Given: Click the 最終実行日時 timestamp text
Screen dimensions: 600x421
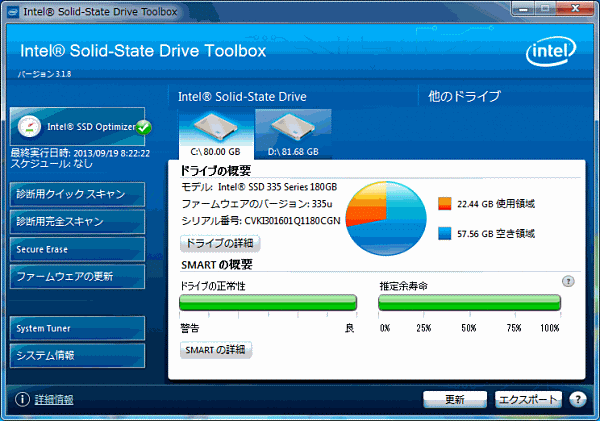Looking at the screenshot, I should [80, 153].
